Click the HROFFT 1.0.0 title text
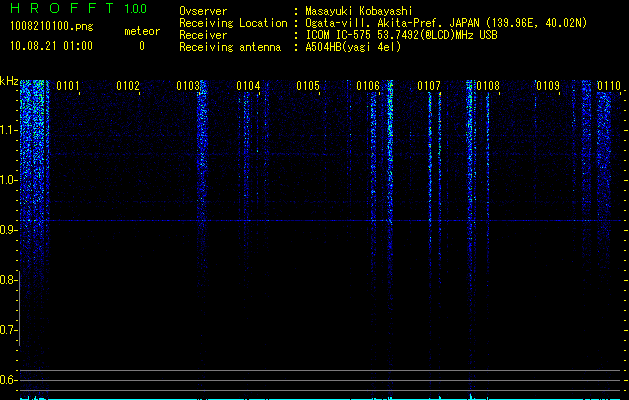Viewport: 629px width, 400px height. click(x=78, y=8)
